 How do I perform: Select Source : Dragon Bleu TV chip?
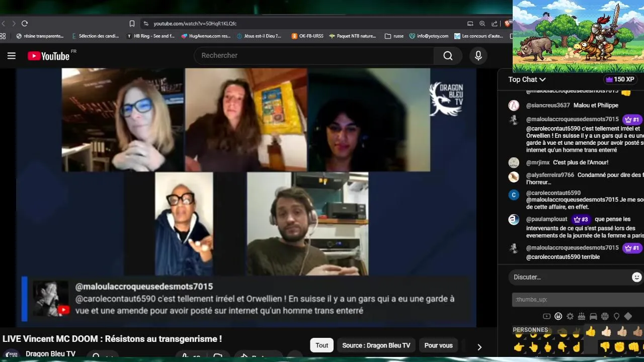[x=376, y=345]
